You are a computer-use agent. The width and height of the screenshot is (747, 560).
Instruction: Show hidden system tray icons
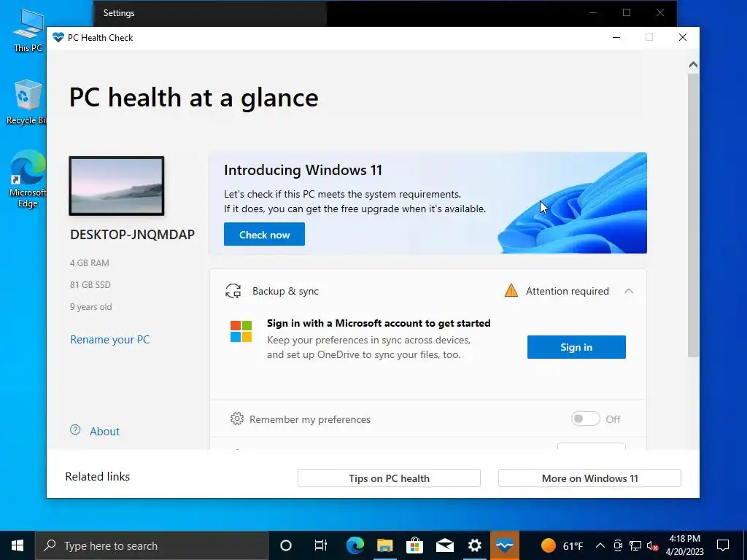pyautogui.click(x=600, y=545)
